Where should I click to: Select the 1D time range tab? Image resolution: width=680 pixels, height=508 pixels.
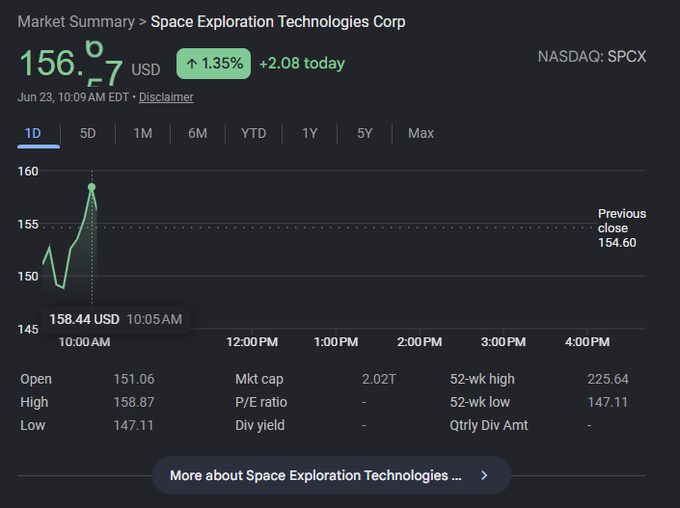pos(38,134)
